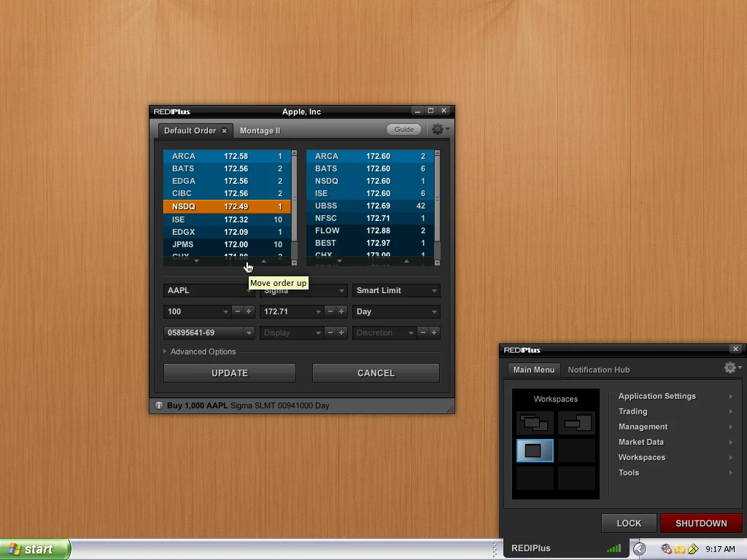The height and width of the screenshot is (560, 747).
Task: Select the two-window workspace thumbnail
Action: [576, 422]
